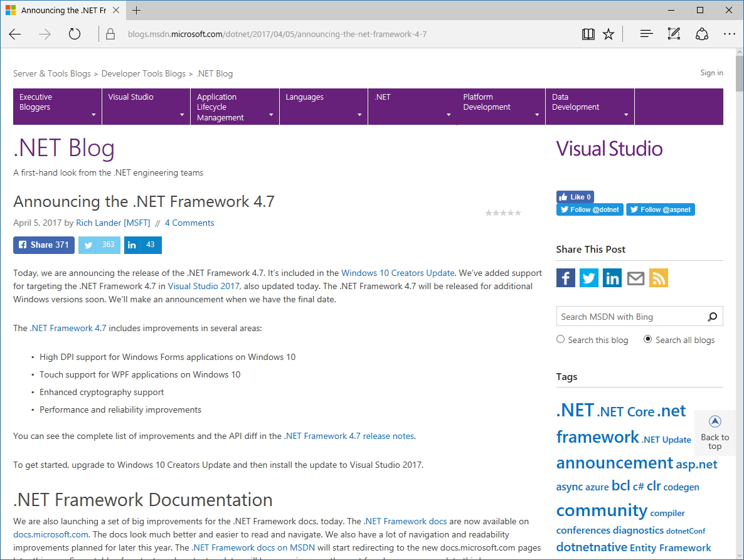The height and width of the screenshot is (560, 744).
Task: Go back with the browser back arrow
Action: tap(15, 34)
